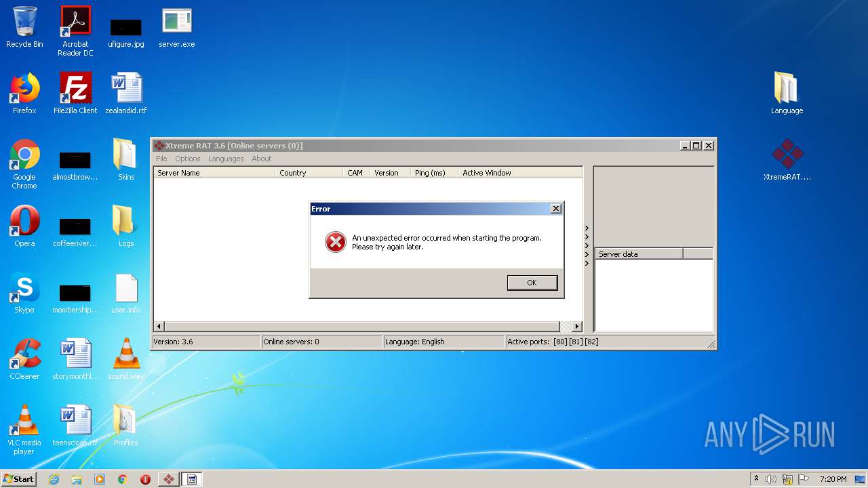Viewport: 868px width, 488px height.
Task: Click OK in the Error dialog
Action: pyautogui.click(x=532, y=283)
